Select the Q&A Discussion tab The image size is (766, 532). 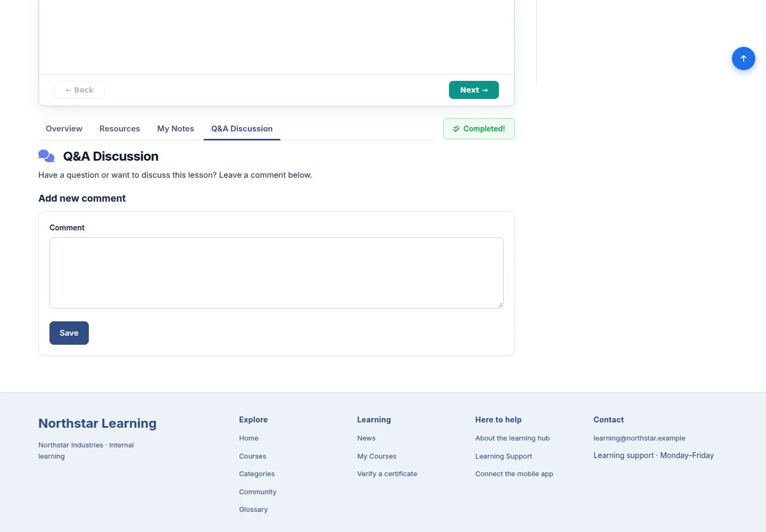pos(242,129)
